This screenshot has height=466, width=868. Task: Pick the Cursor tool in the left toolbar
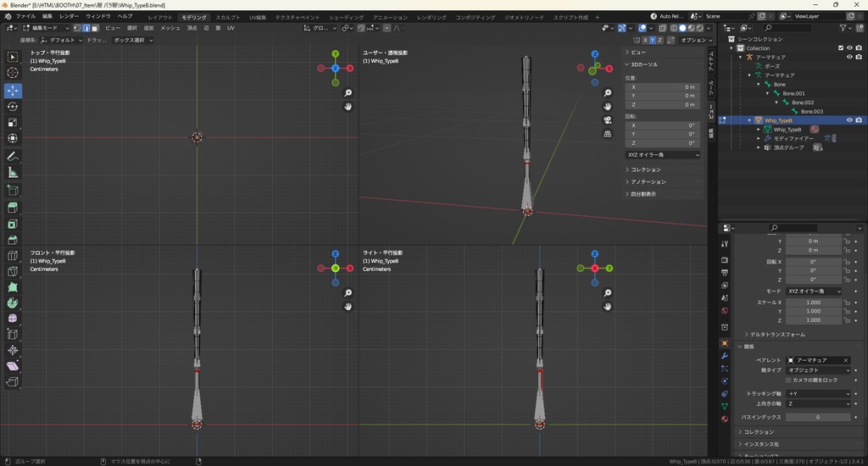(x=13, y=73)
